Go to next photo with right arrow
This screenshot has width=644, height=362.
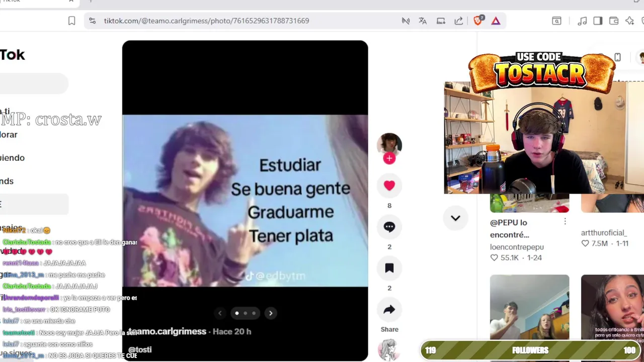click(x=271, y=313)
